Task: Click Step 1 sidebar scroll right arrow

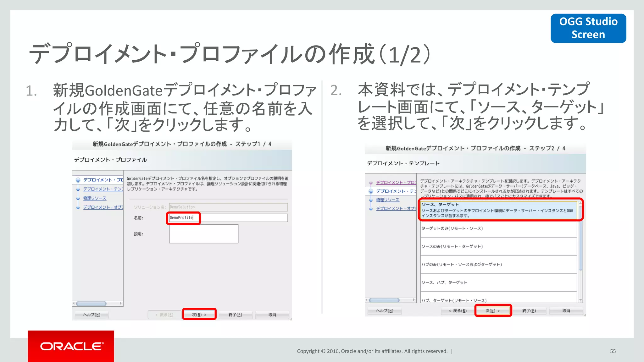Action: point(121,304)
